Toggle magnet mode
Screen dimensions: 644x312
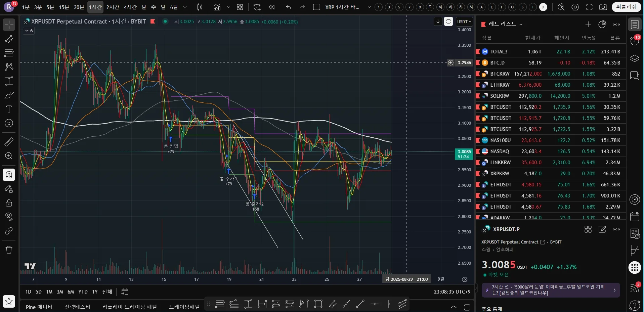pos(9,175)
